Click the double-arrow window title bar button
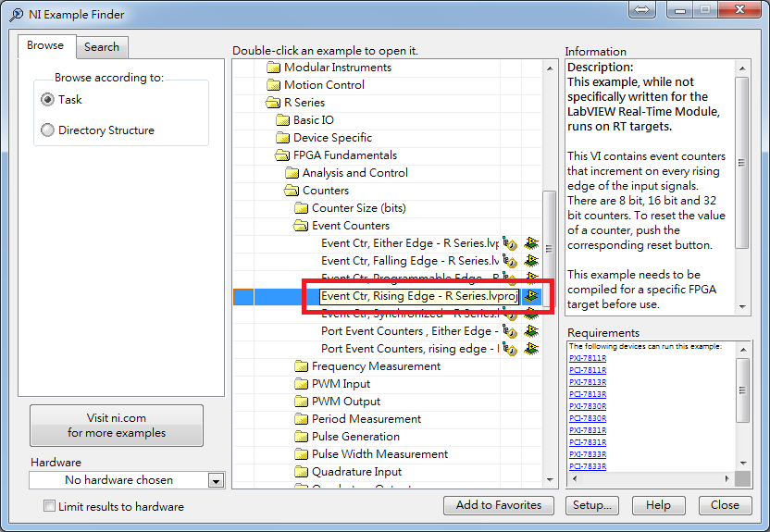Image resolution: width=770 pixels, height=532 pixels. (x=642, y=9)
